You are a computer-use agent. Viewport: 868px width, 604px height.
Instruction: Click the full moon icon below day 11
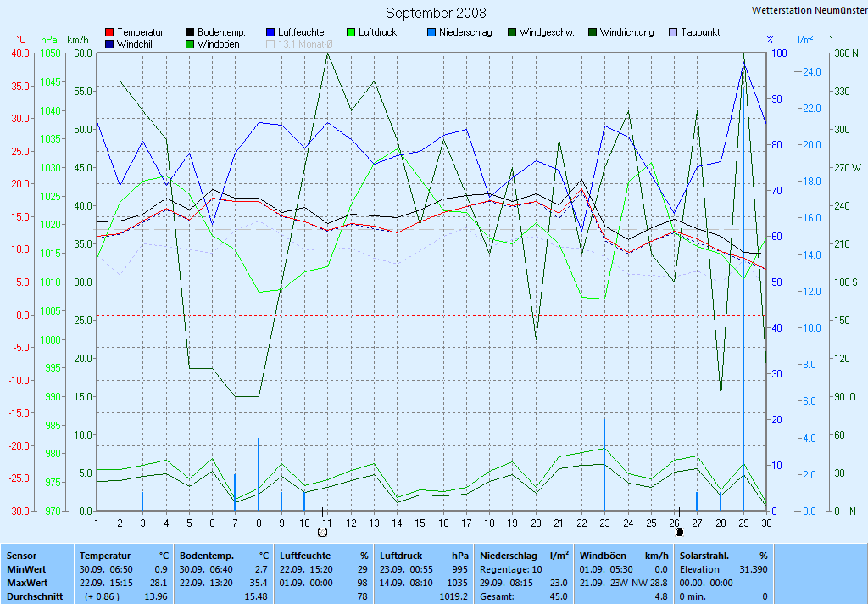tap(323, 533)
